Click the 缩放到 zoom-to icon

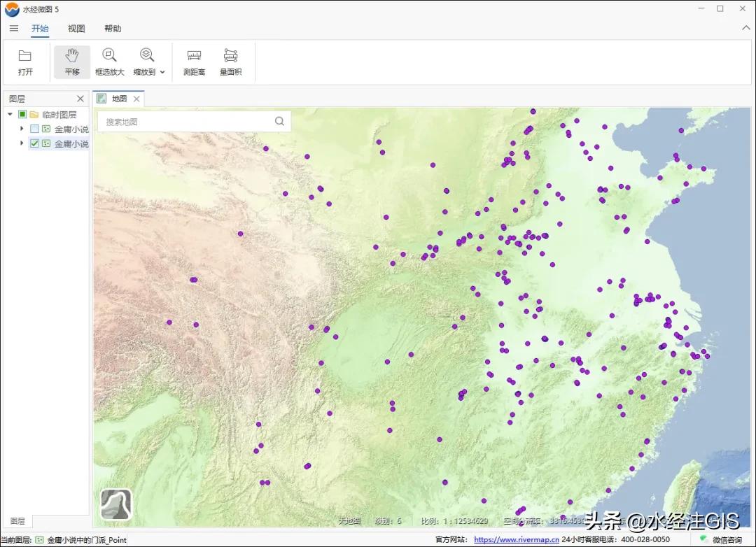146,56
